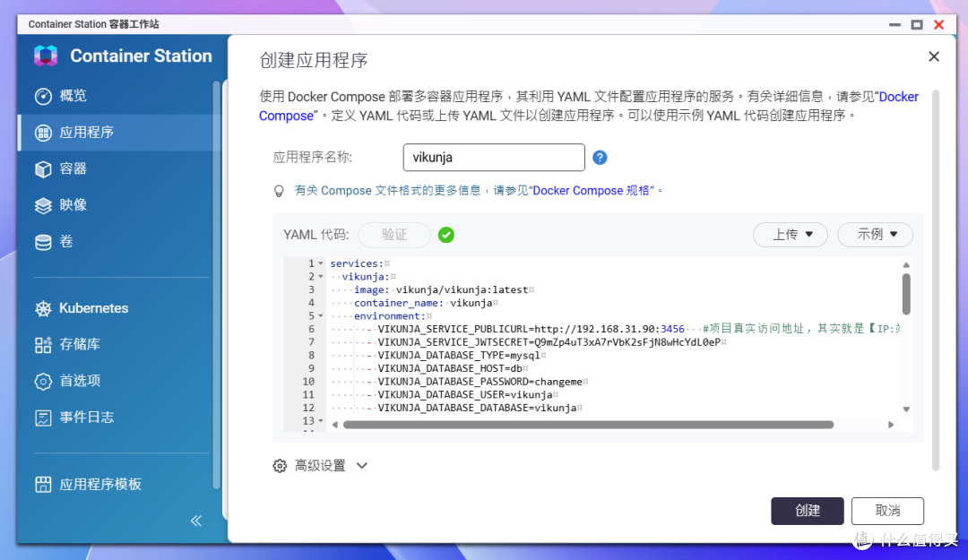This screenshot has width=968, height=560.
Task: Click the blue help question-mark icon
Action: tap(600, 158)
